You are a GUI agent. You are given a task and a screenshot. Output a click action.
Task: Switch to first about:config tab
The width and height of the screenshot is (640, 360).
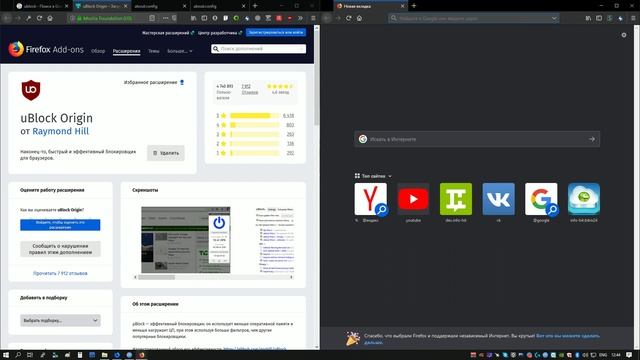[x=160, y=6]
